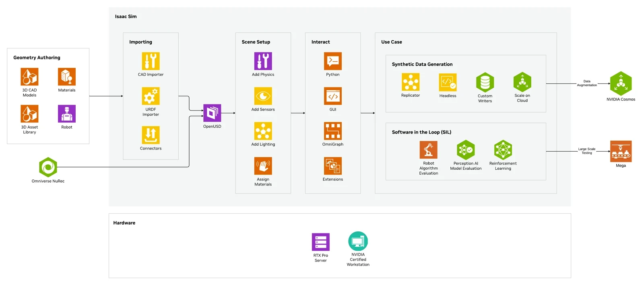Click the Add Sensors eye icon
This screenshot has height=285, width=644.
[263, 96]
